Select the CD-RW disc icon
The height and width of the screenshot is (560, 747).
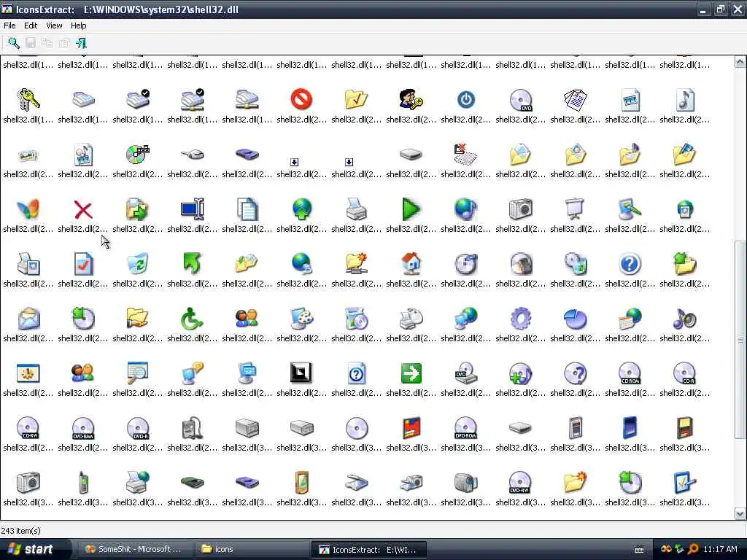coord(28,428)
